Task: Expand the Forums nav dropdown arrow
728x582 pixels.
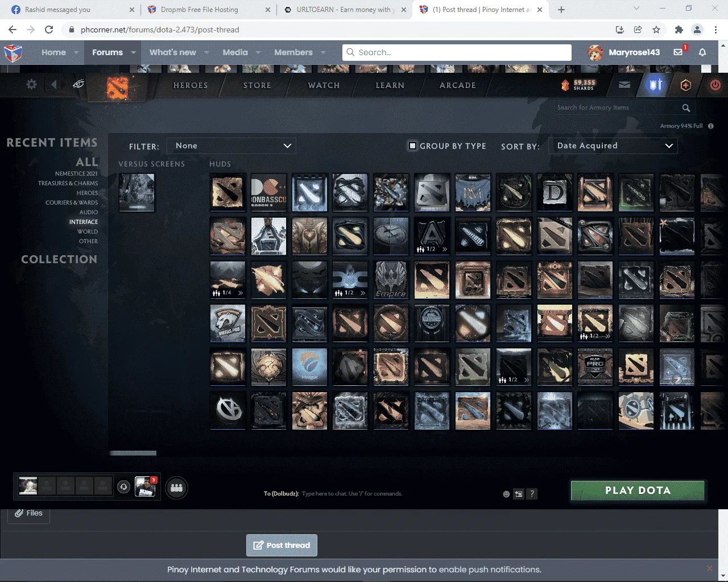Action: click(134, 52)
